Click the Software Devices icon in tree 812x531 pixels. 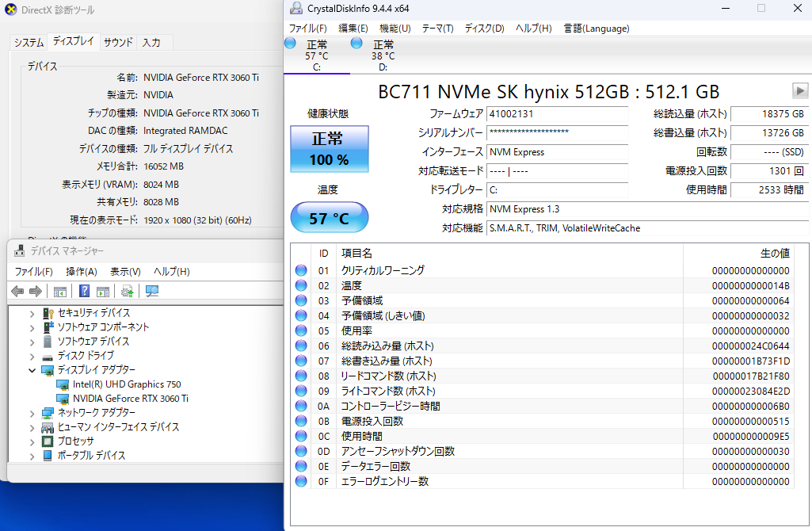point(48,342)
